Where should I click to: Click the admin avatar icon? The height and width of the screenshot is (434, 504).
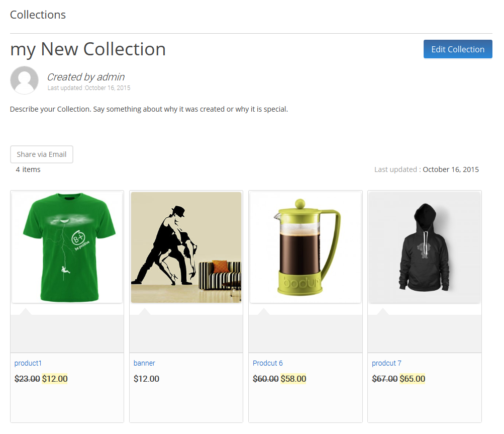24,80
